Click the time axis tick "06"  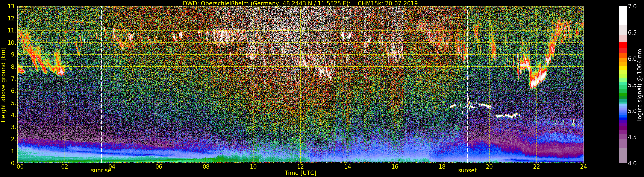[x=159, y=166]
